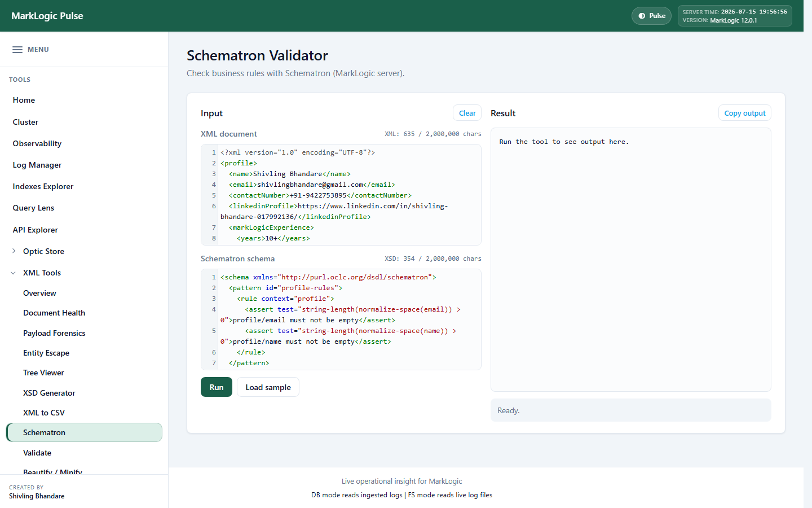Click the server time and version badge
The image size is (812, 508).
735,16
